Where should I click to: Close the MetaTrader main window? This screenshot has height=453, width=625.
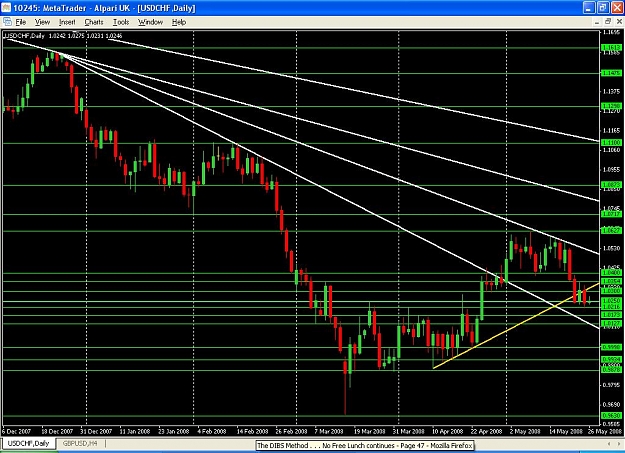pyautogui.click(x=616, y=8)
